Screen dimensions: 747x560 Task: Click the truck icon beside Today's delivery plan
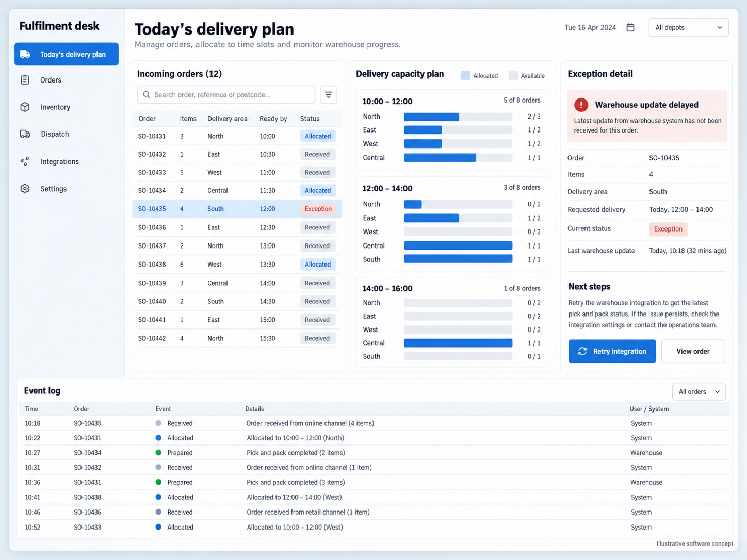coord(25,54)
